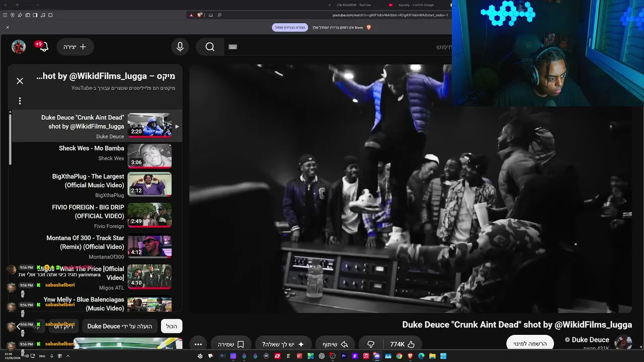Image resolution: width=644 pixels, height=362 pixels.
Task: Open the on-screen keyboard in search box
Action: (232, 47)
